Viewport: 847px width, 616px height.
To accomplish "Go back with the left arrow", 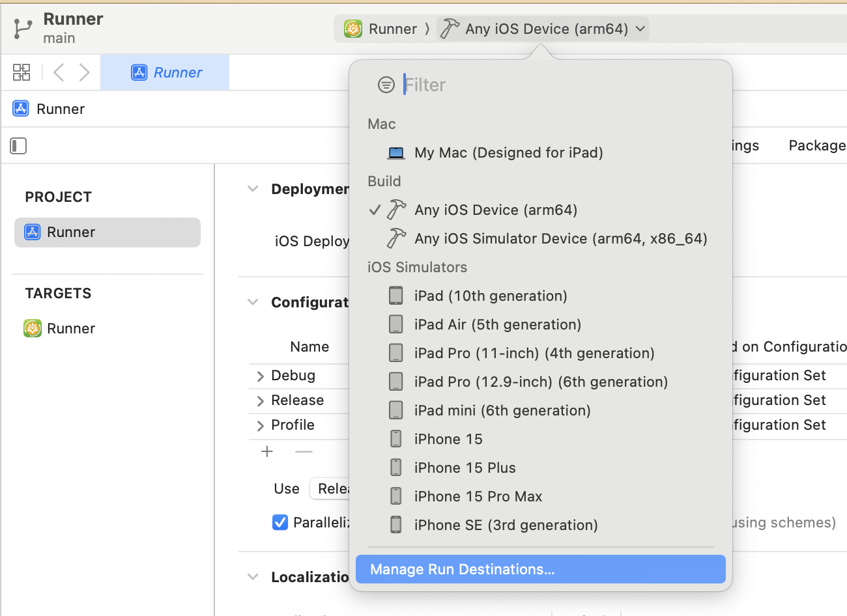I will (x=59, y=72).
